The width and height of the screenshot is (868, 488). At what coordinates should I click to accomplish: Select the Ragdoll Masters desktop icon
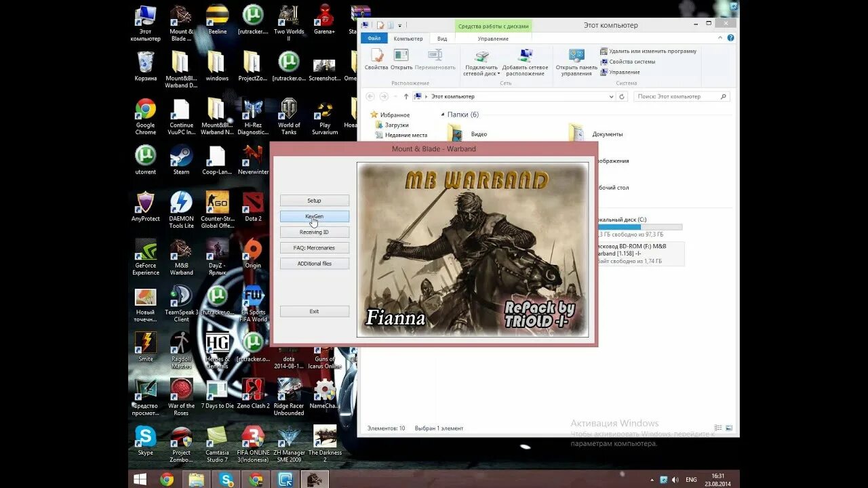[x=181, y=350]
